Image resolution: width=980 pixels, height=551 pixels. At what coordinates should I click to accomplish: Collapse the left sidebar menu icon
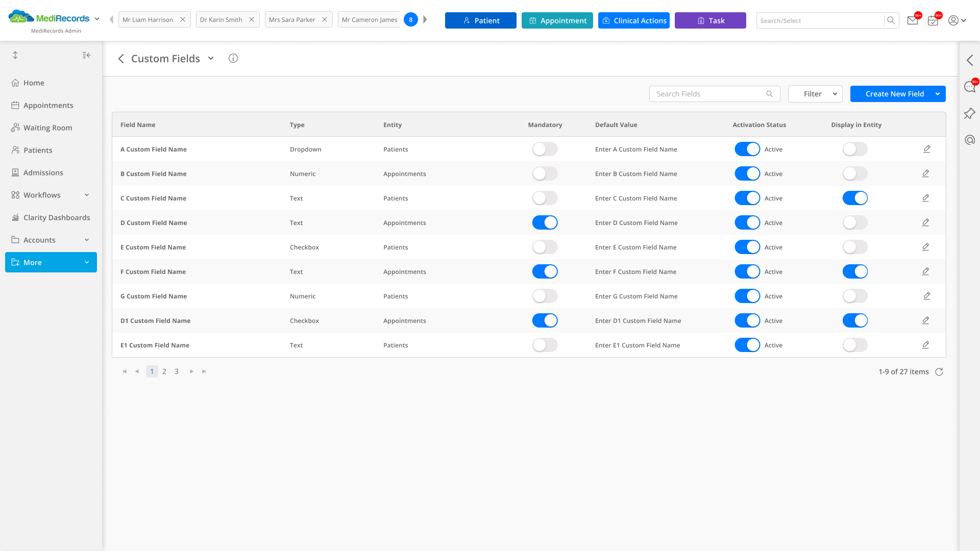click(x=87, y=55)
